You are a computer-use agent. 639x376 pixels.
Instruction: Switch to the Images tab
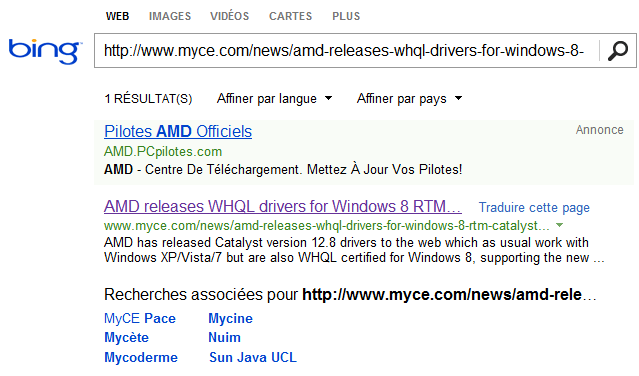170,16
